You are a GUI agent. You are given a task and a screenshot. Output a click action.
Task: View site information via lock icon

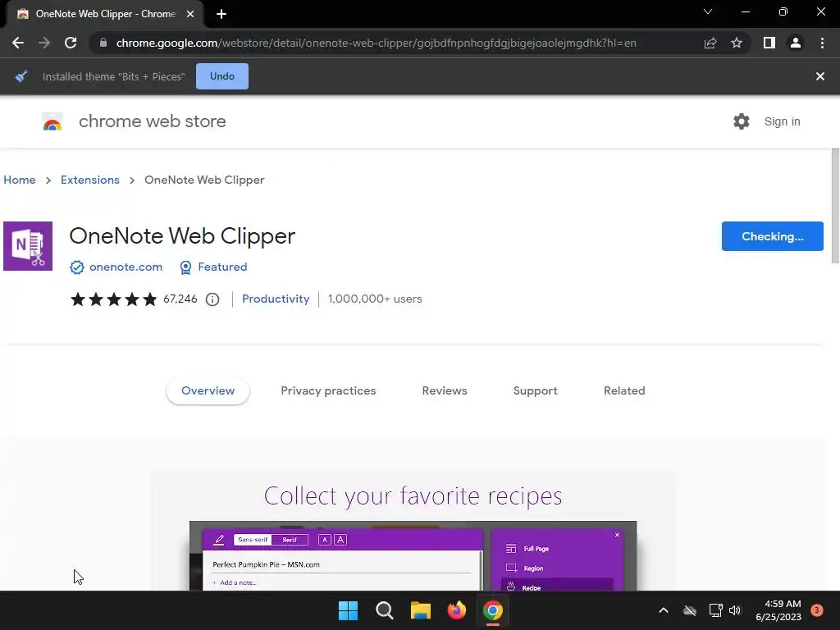point(103,43)
